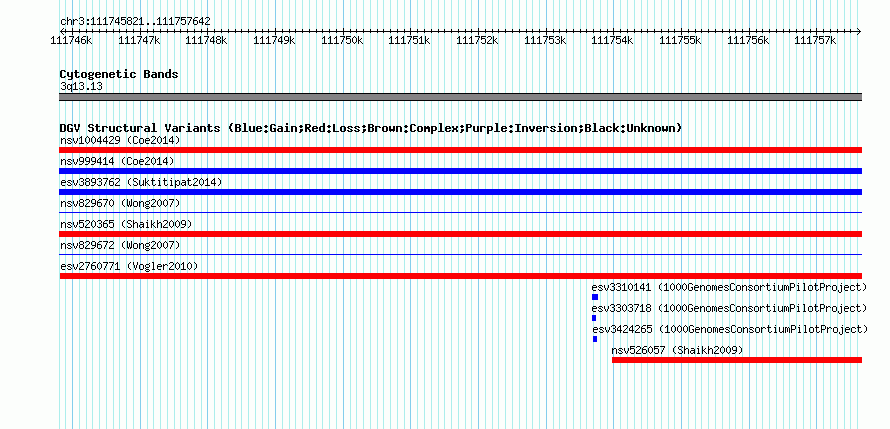Viewport: 890px width, 429px height.
Task: Select the blue gain bar for esv3893762
Action: pyautogui.click(x=460, y=192)
